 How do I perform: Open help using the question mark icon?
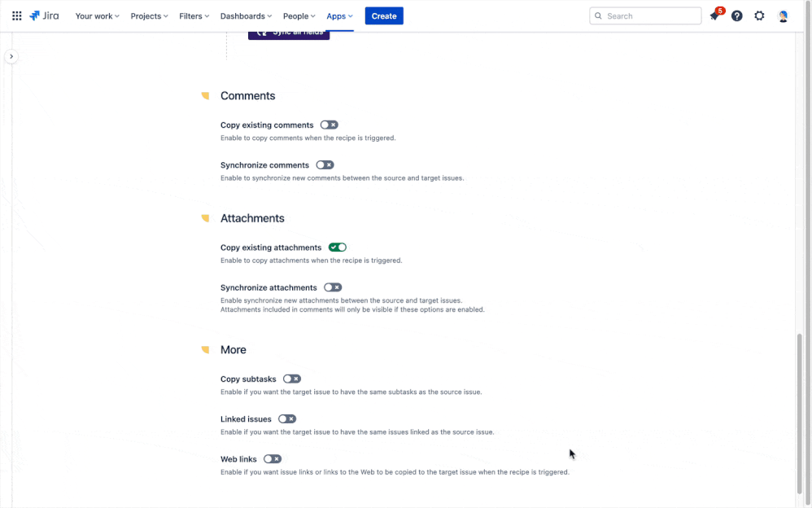[x=736, y=15]
